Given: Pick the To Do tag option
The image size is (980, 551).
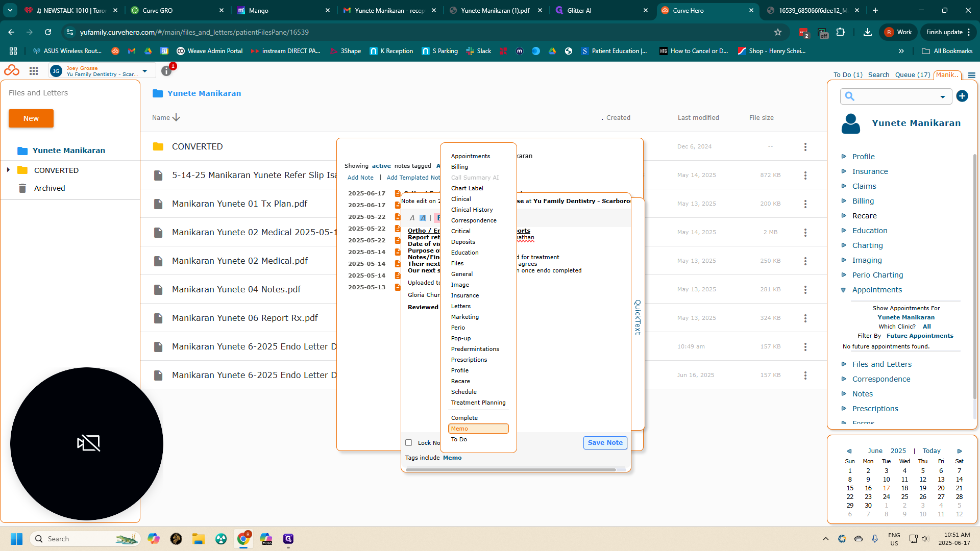Looking at the screenshot, I should pyautogui.click(x=459, y=439).
